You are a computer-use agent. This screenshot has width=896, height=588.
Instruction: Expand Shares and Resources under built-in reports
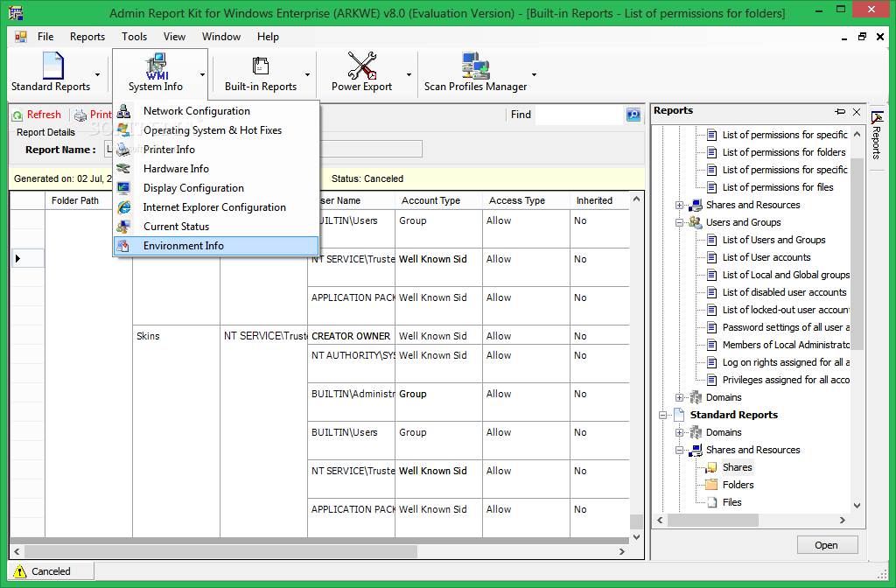[x=679, y=205]
